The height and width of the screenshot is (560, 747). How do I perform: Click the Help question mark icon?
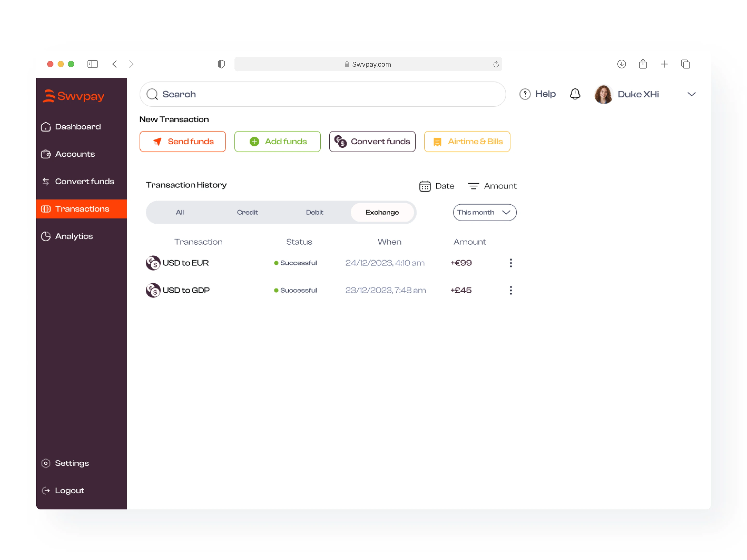point(525,94)
